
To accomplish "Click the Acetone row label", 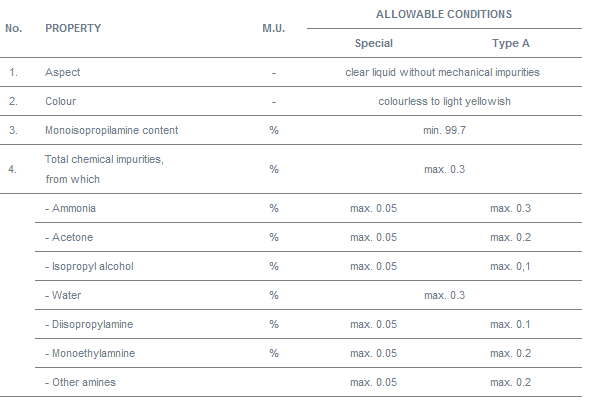I will point(69,237).
